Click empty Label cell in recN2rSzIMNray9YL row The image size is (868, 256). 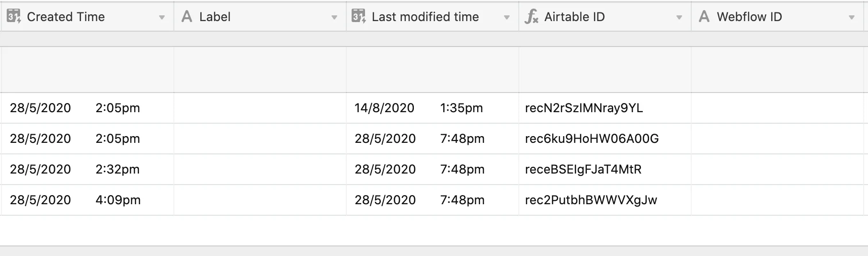pos(260,108)
